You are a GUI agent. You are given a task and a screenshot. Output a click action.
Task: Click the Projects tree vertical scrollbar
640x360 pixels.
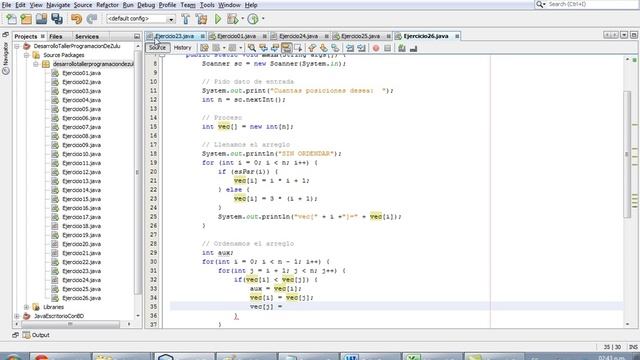coord(138,171)
